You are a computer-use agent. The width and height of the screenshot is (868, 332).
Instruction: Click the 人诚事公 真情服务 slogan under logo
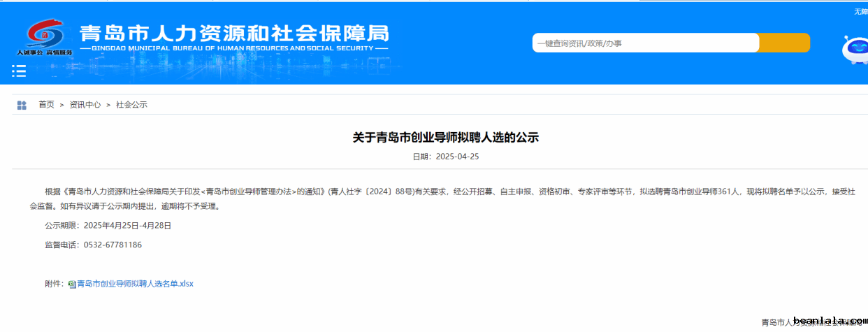pos(45,52)
